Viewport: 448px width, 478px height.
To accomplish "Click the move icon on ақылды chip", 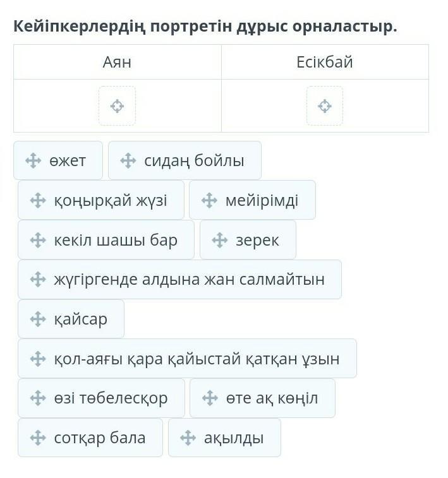I will pos(188,438).
